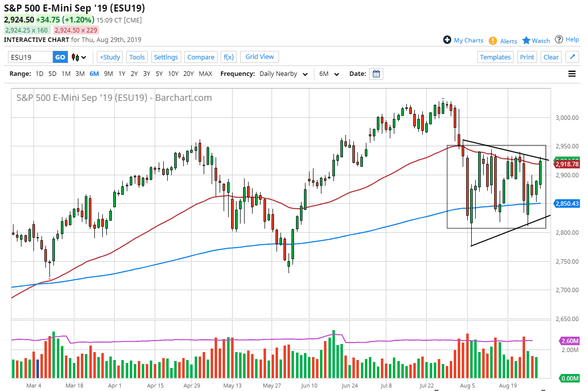Open the Tools menu

[x=137, y=57]
